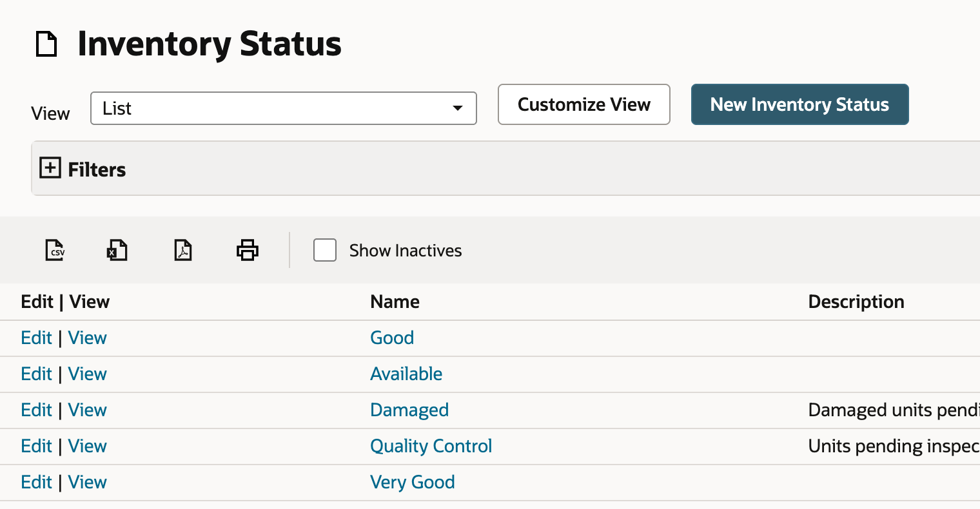980x509 pixels.
Task: Expand the Filters section plus icon
Action: tap(50, 168)
